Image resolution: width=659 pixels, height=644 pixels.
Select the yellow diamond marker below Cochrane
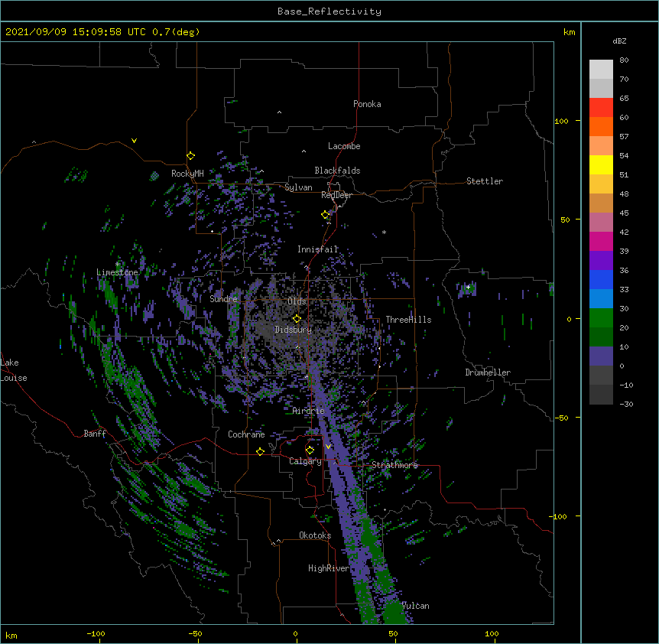point(260,451)
